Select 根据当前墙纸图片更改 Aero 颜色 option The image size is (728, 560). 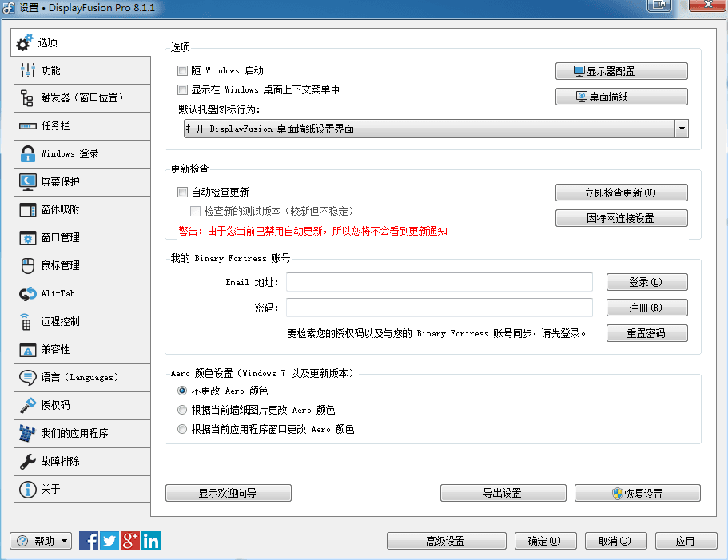[182, 410]
